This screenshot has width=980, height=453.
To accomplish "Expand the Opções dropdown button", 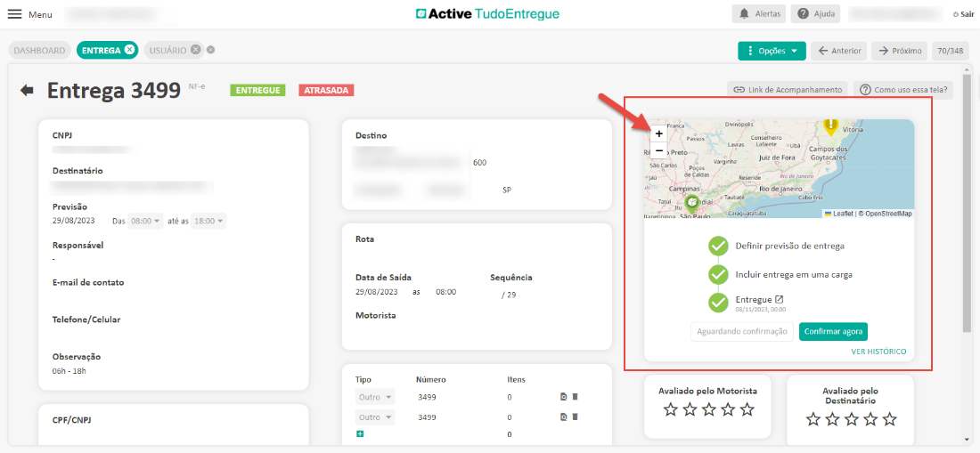I will [772, 51].
